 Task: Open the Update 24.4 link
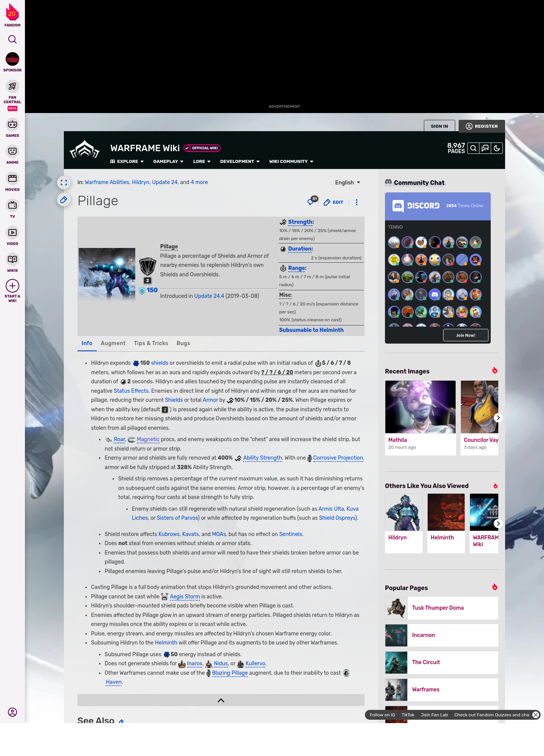(209, 296)
